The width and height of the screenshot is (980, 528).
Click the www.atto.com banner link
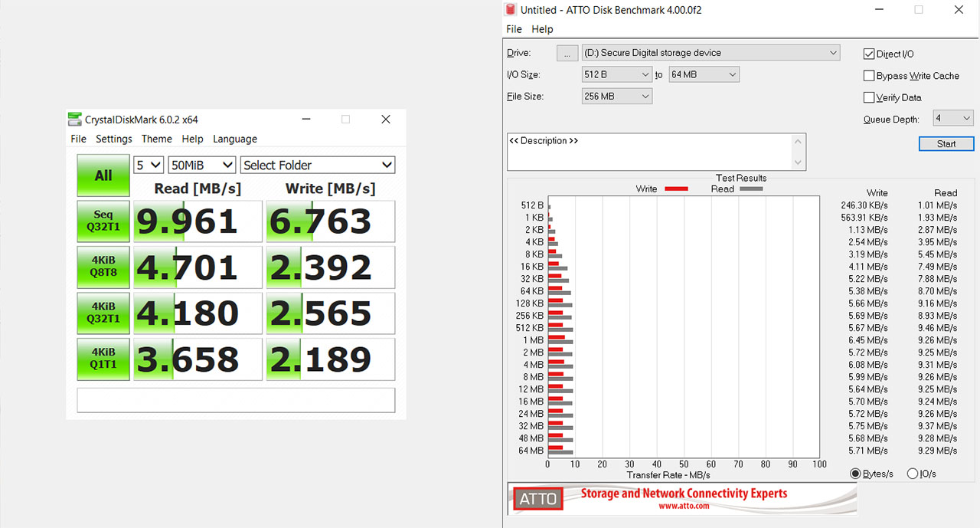pyautogui.click(x=684, y=506)
